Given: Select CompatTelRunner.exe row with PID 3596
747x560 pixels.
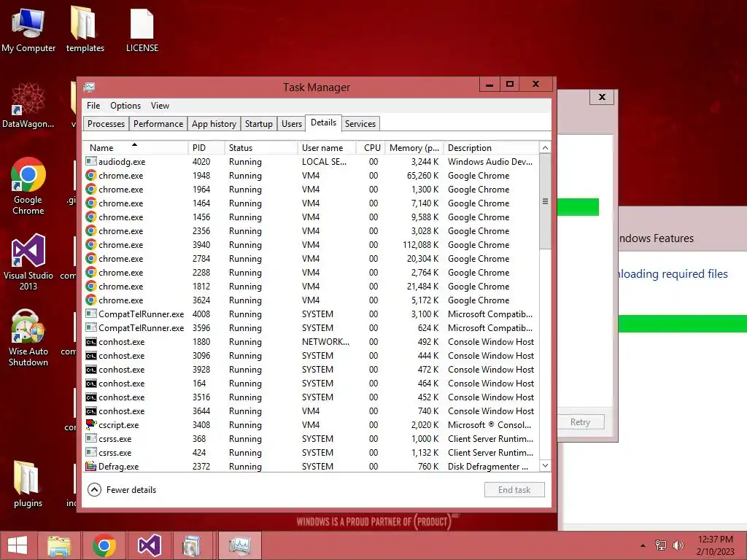Looking at the screenshot, I should pos(311,328).
